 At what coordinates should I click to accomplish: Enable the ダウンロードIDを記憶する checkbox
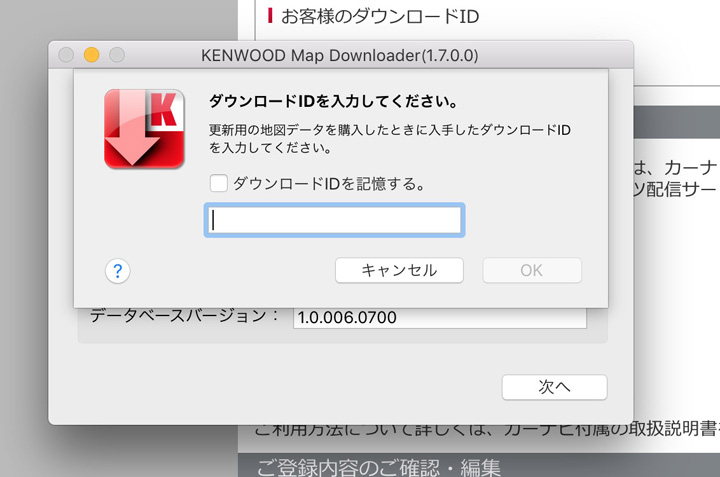[x=219, y=183]
